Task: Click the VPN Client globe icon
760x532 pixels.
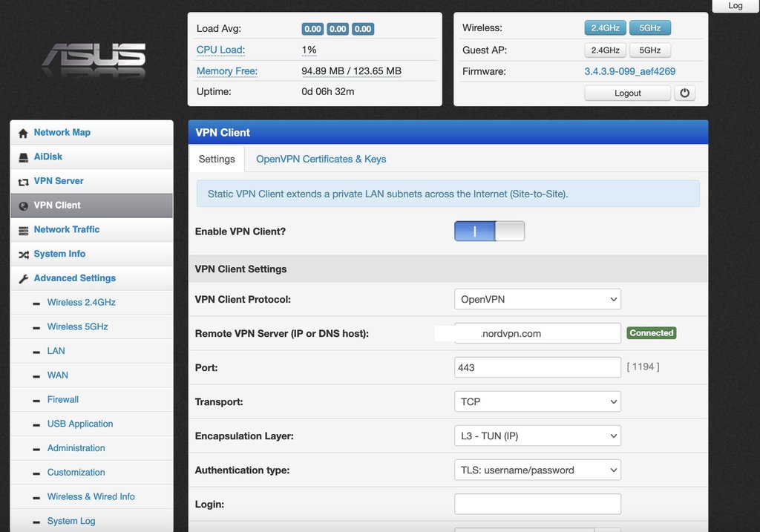Action: click(x=23, y=206)
